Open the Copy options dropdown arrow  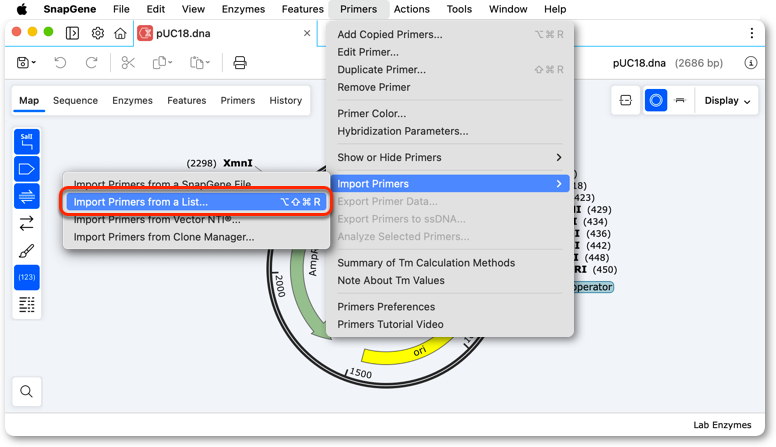click(x=170, y=63)
